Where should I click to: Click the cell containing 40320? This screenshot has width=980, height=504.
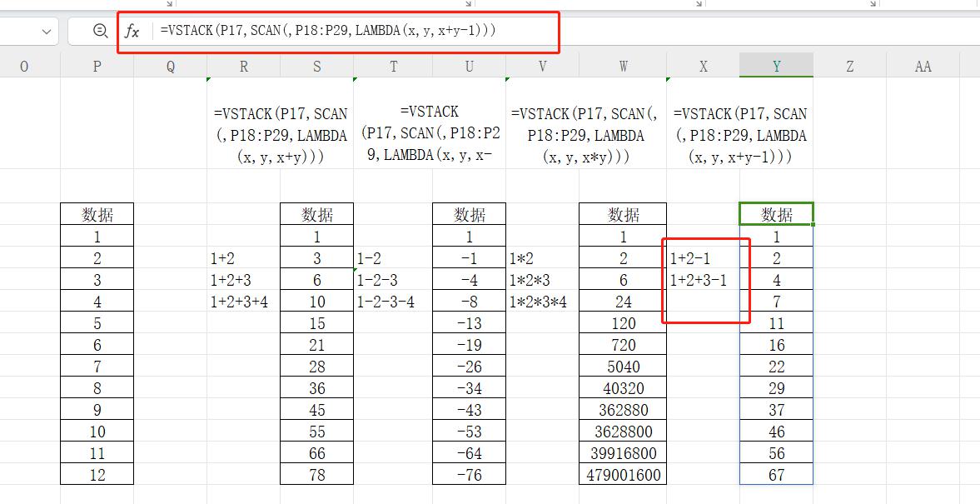point(623,388)
